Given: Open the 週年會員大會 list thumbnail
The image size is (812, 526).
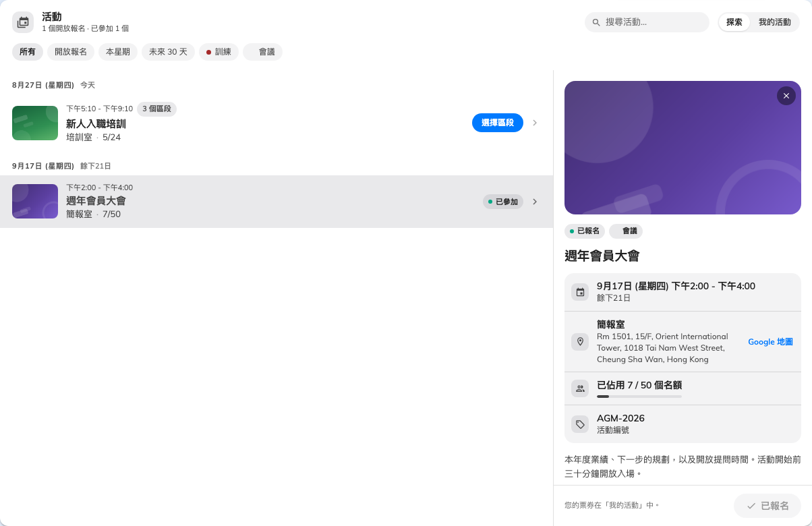Looking at the screenshot, I should [x=35, y=201].
